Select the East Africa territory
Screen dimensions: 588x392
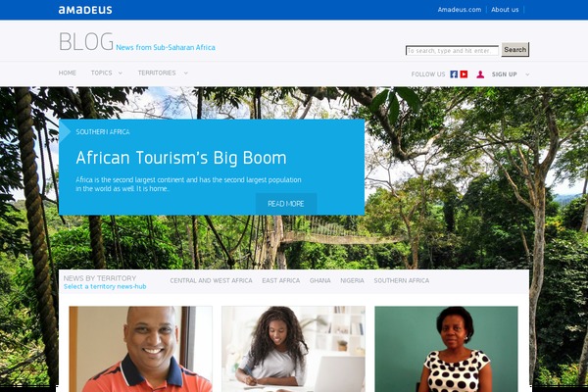(281, 280)
